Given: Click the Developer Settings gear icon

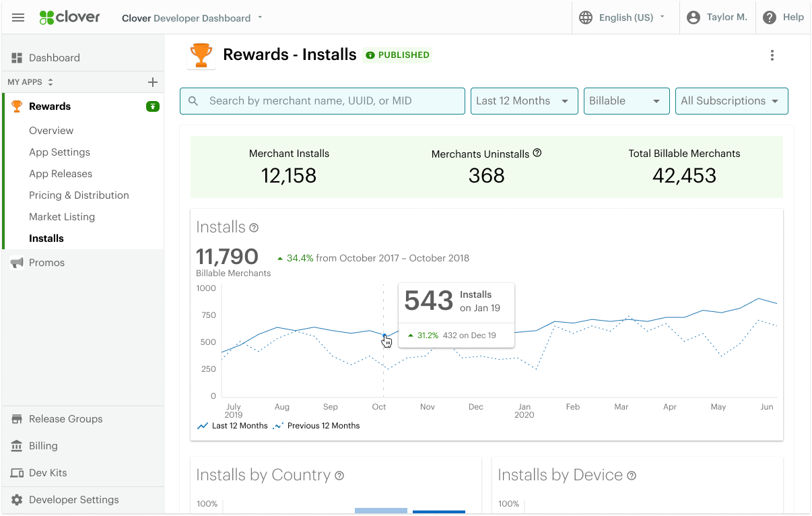Looking at the screenshot, I should tap(17, 500).
